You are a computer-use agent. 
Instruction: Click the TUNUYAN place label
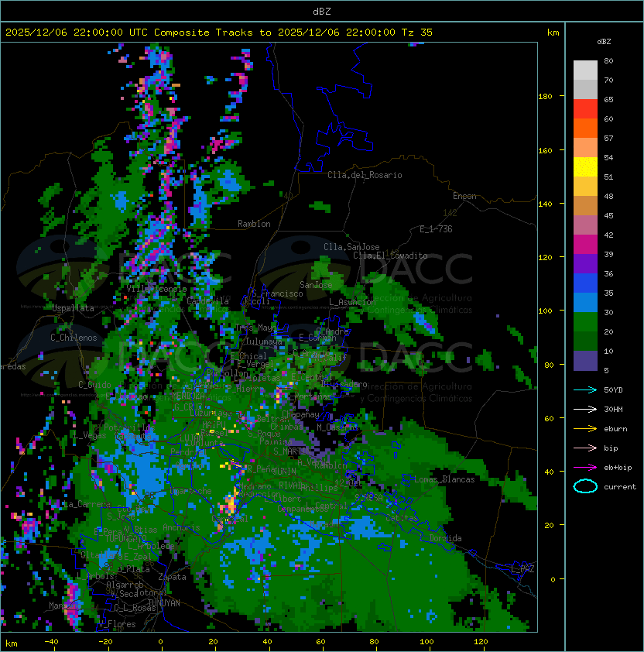(164, 602)
